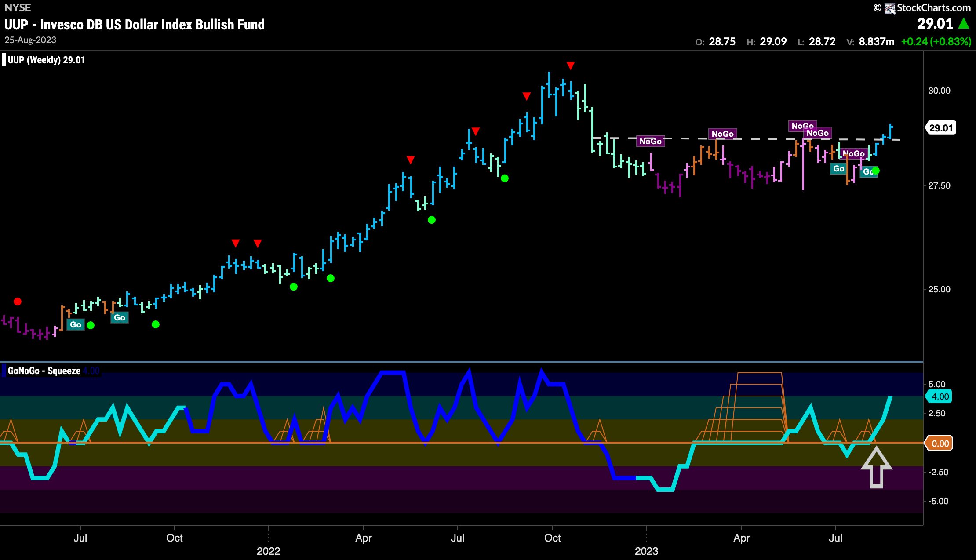This screenshot has height=560, width=976.
Task: Click the low value 28.72
Action: [822, 42]
